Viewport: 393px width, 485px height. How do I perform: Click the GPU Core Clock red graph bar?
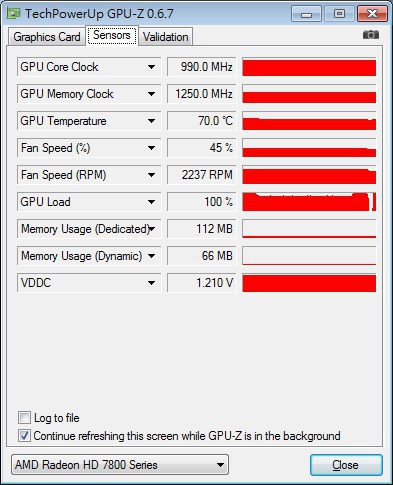point(309,67)
